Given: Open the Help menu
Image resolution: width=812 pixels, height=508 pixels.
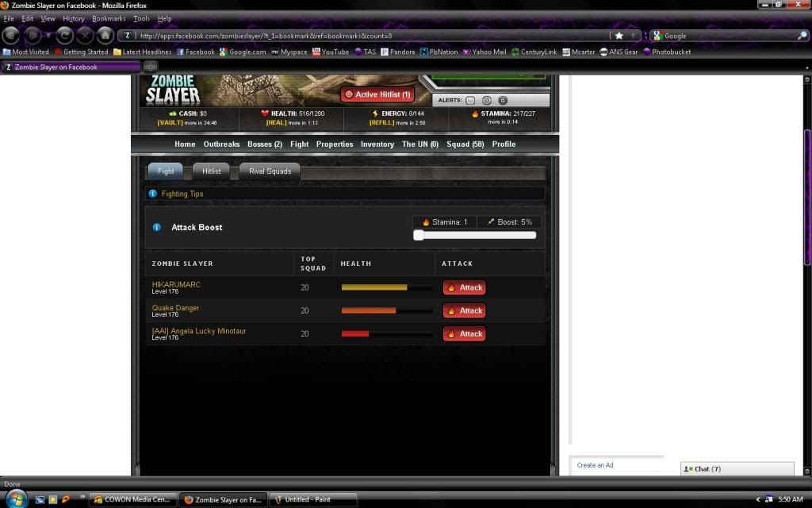Looking at the screenshot, I should point(165,19).
